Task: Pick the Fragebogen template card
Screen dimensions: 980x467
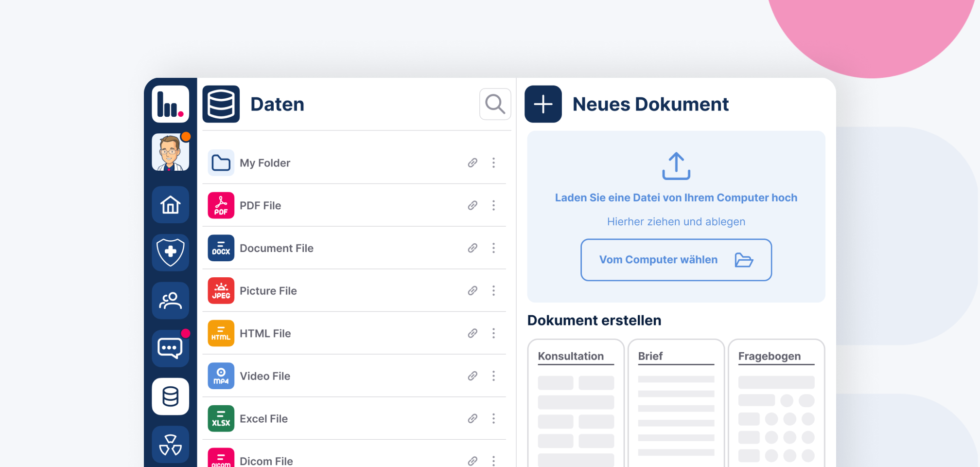Action: pyautogui.click(x=776, y=404)
